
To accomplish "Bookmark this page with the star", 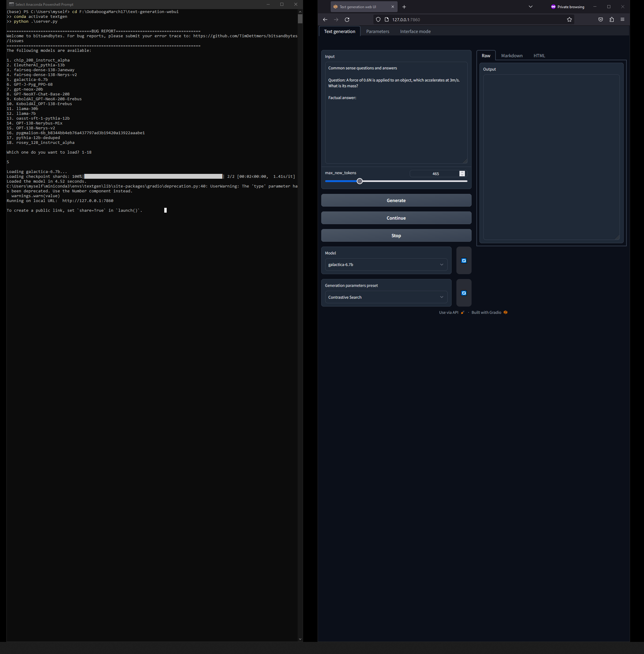I will (x=569, y=20).
